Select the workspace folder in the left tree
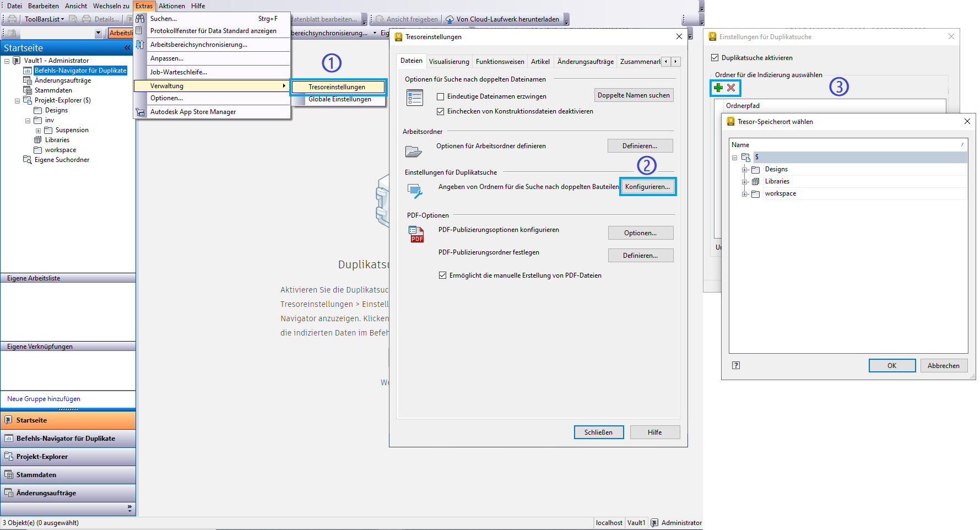This screenshot has height=530, width=980. pyautogui.click(x=61, y=150)
